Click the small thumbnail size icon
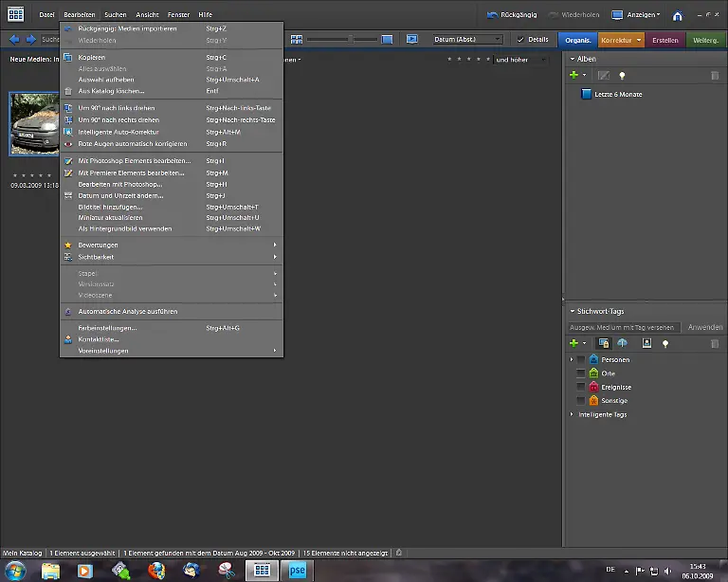Screen dimensions: 728x582 coord(297,39)
